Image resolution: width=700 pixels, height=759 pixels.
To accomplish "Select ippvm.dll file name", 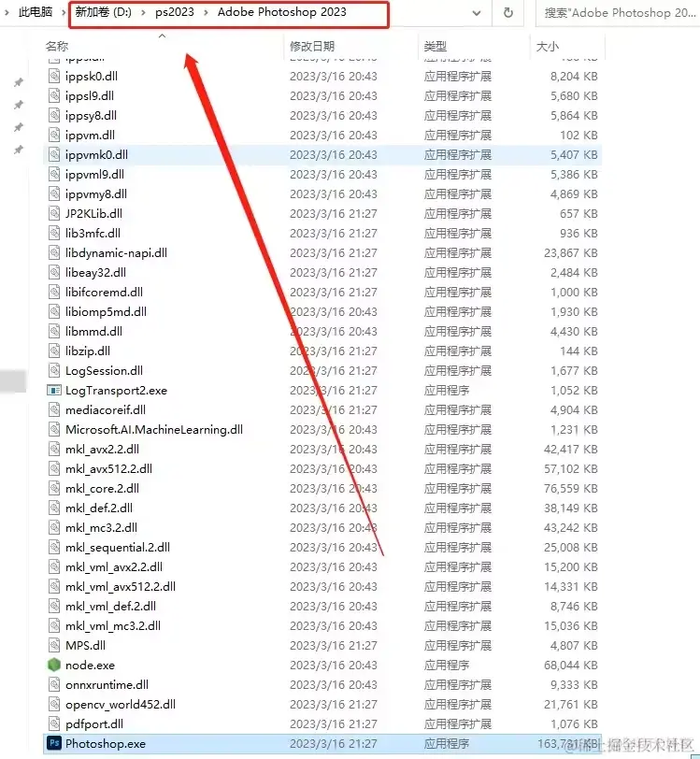I will click(90, 135).
